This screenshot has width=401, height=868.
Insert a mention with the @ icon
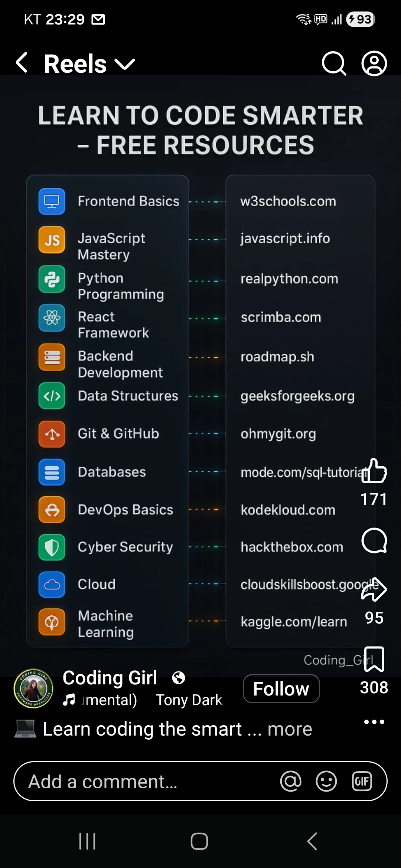291,781
